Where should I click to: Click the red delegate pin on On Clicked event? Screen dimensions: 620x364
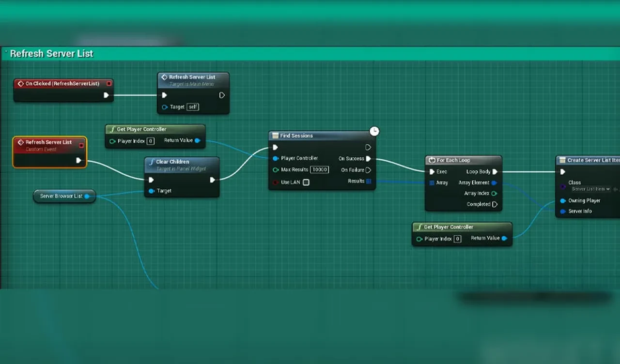coord(109,84)
